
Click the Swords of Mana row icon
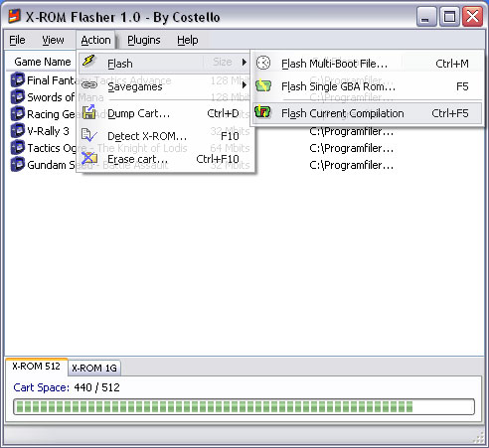18,97
